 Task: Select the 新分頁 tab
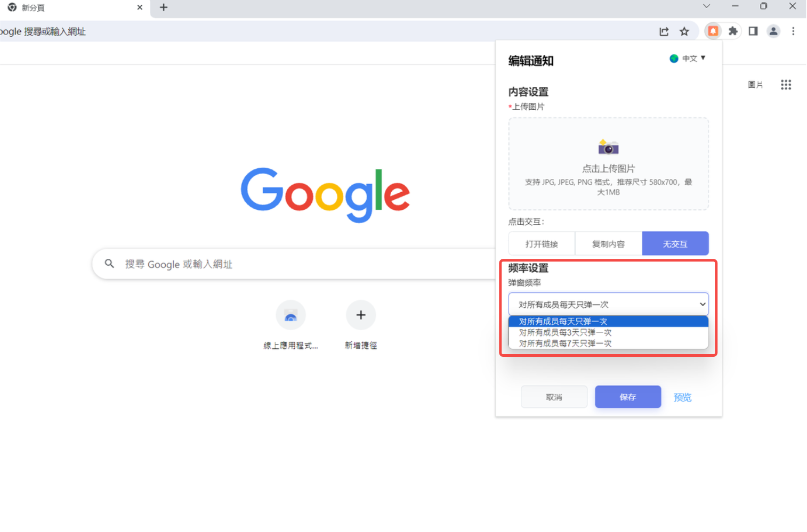point(75,8)
